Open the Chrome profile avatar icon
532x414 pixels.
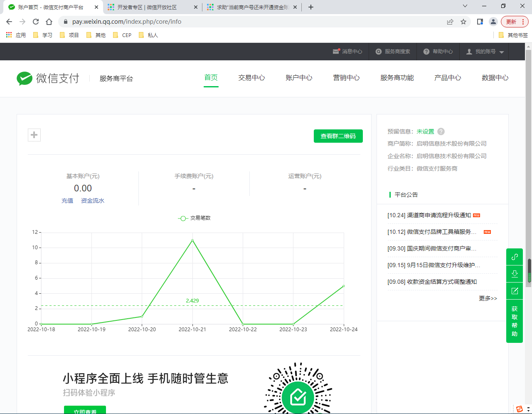coord(493,22)
